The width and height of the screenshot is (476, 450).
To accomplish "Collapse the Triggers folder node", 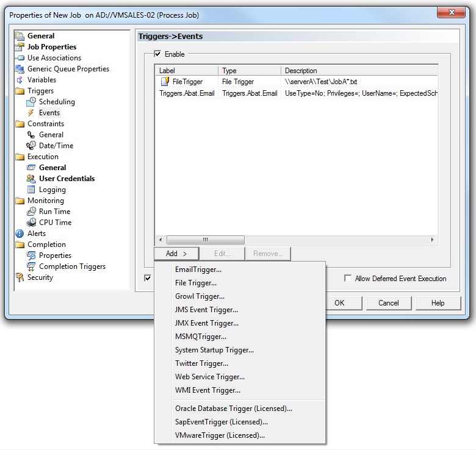I will 20,91.
